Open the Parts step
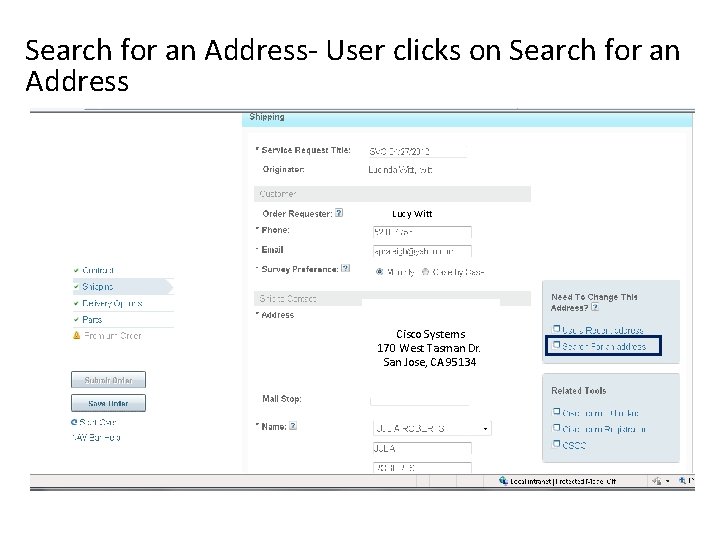The width and height of the screenshot is (720, 540). [x=92, y=320]
